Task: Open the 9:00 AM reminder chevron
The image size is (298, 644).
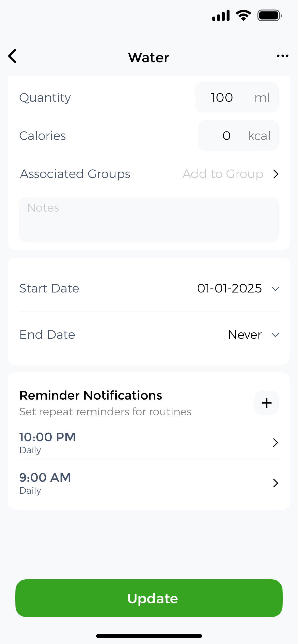Action: click(275, 483)
